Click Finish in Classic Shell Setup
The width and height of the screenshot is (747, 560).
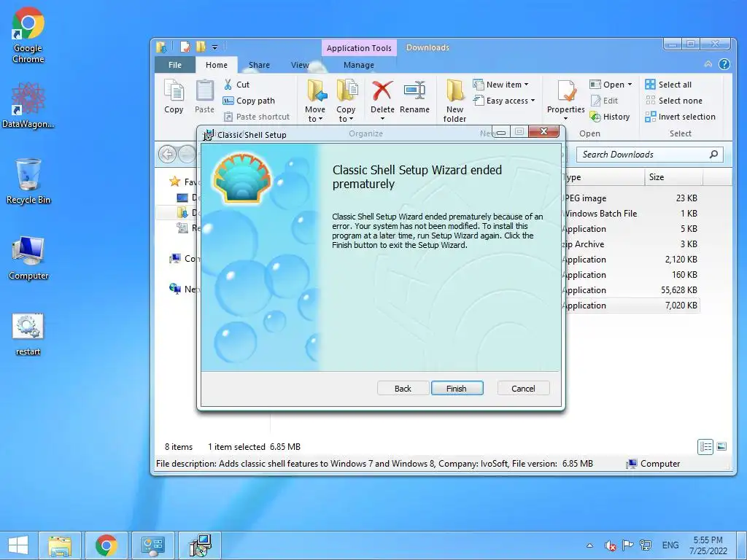(x=457, y=388)
